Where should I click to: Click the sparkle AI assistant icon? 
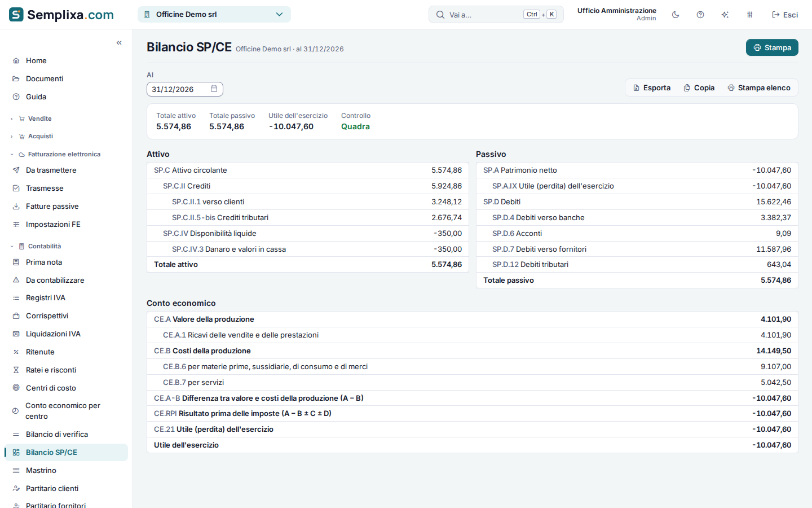725,15
